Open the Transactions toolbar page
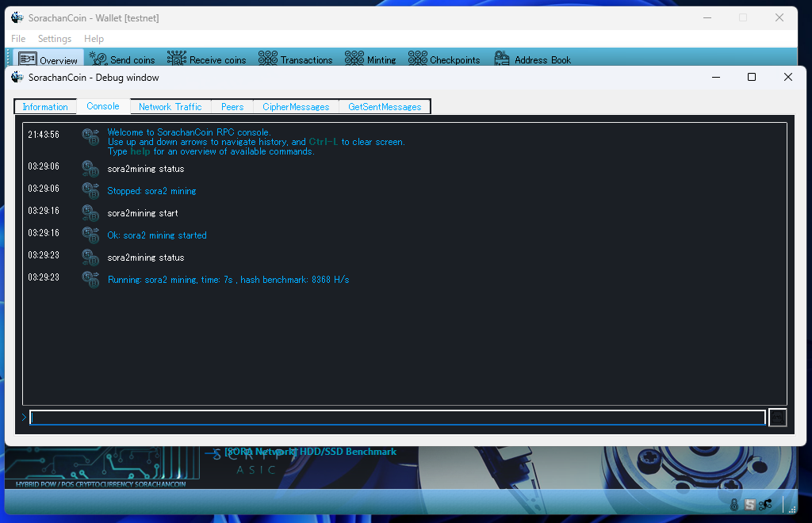Viewport: 812px width, 523px height. click(296, 59)
